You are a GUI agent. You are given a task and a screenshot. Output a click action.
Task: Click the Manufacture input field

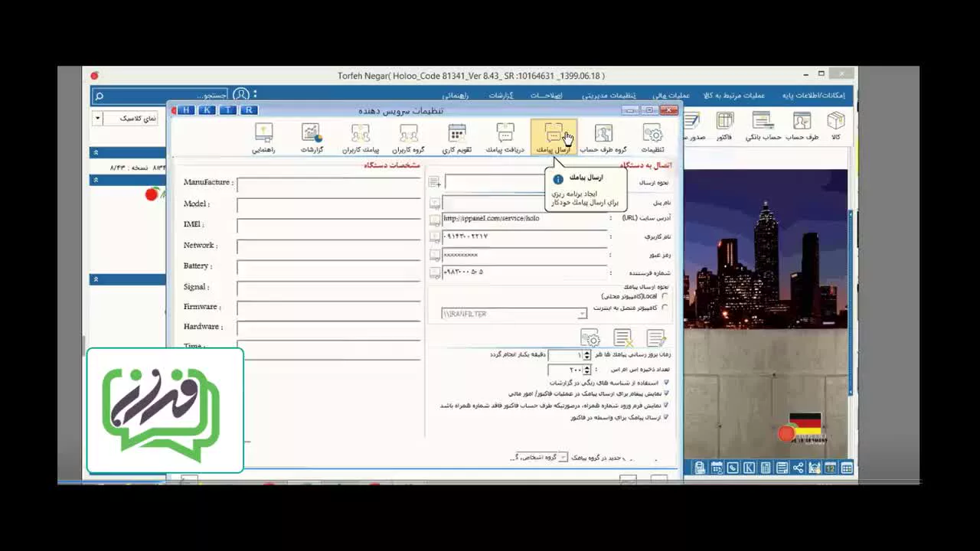tap(328, 184)
